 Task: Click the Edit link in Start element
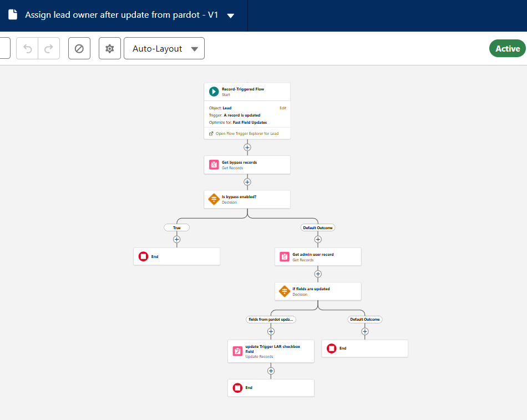coord(283,108)
